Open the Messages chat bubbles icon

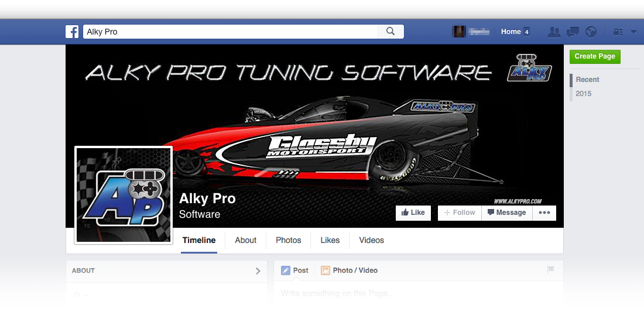(573, 32)
